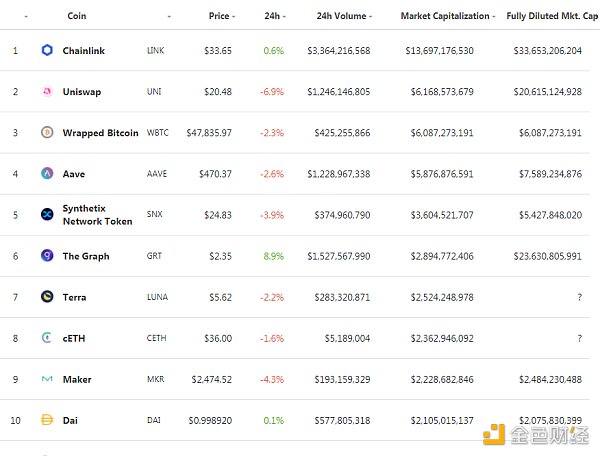
Task: Open the Chainlink coin name link
Action: [x=84, y=50]
